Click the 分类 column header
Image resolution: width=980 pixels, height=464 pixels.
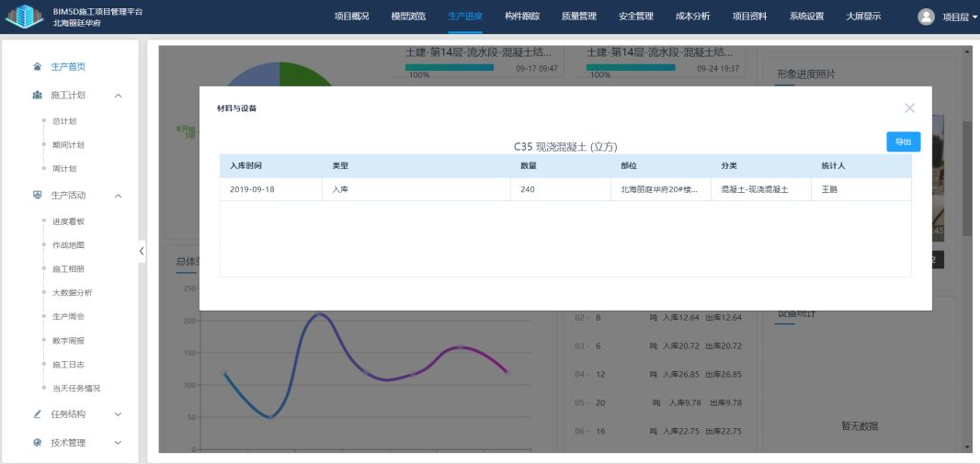pyautogui.click(x=760, y=166)
